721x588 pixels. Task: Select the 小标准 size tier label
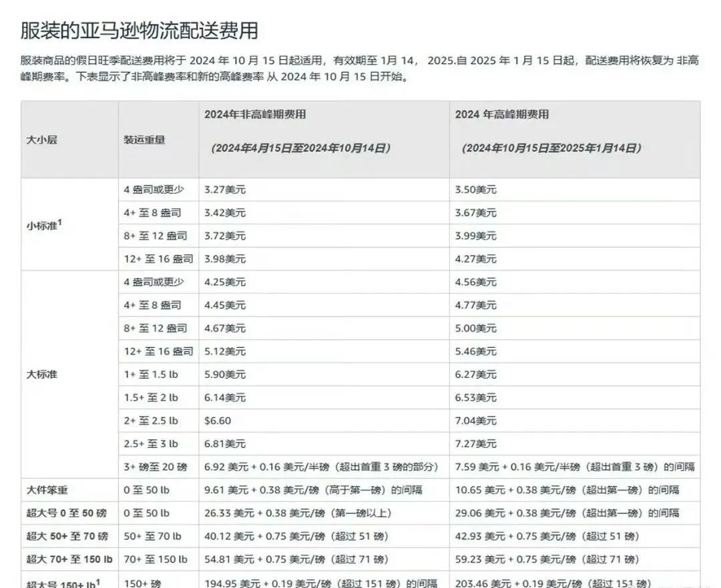click(x=44, y=225)
